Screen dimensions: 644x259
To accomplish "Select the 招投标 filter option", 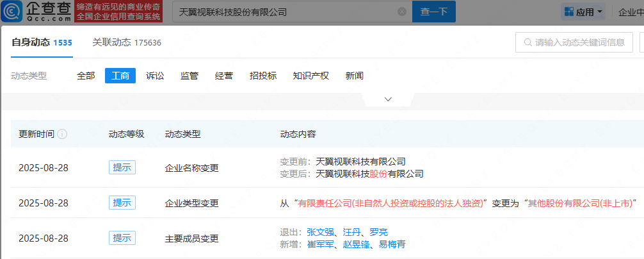I will coord(263,76).
